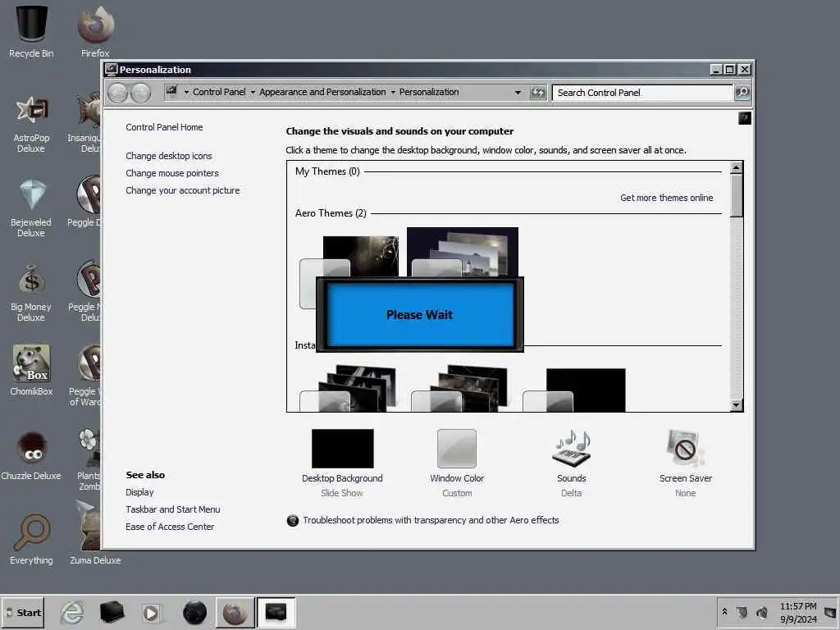Open address bar history dropdown

click(518, 92)
